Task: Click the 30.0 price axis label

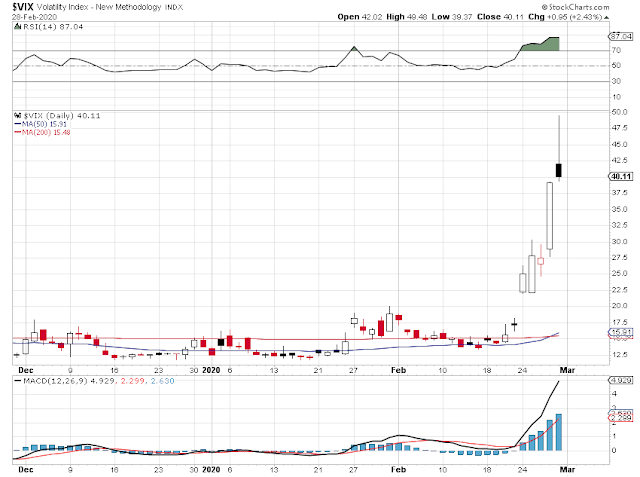Action: pos(619,241)
